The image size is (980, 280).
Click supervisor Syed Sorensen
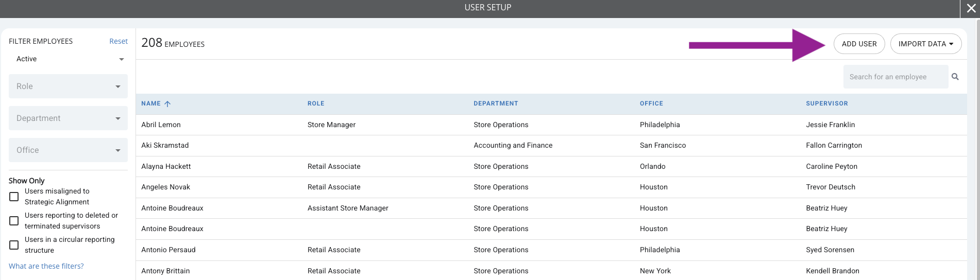click(830, 250)
